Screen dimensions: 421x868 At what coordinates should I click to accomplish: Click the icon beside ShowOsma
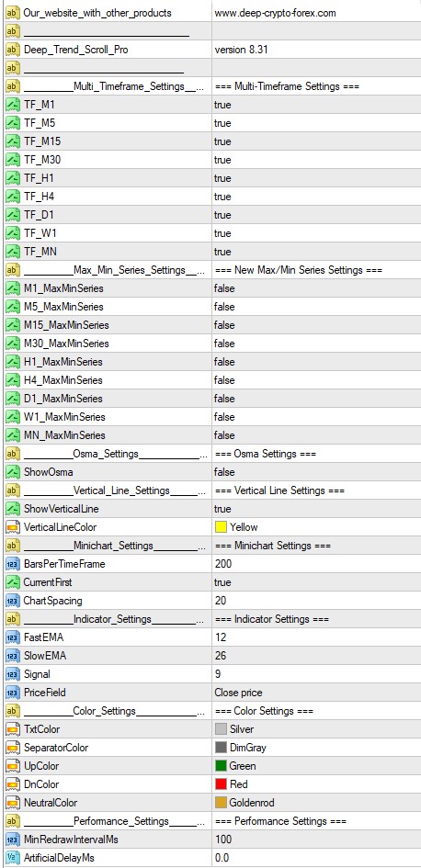click(12, 471)
